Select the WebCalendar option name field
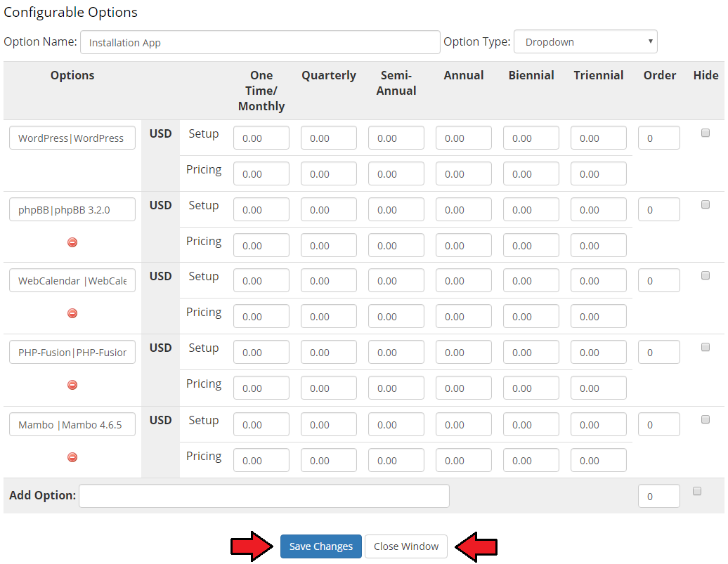Screen dimensions: 728x564 72,280
